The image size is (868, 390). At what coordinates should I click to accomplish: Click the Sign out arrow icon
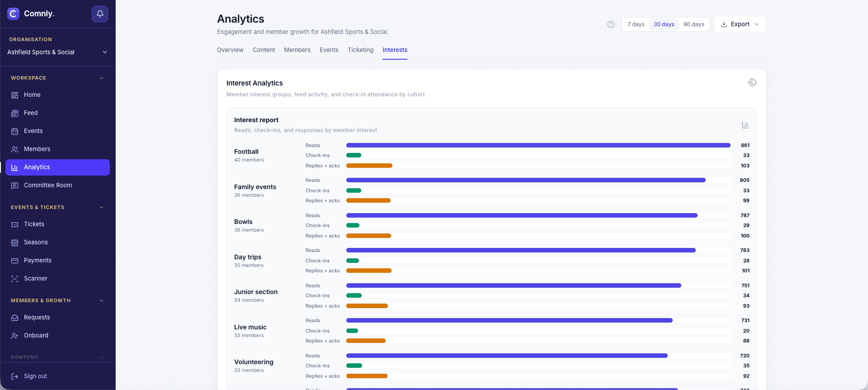[15, 376]
